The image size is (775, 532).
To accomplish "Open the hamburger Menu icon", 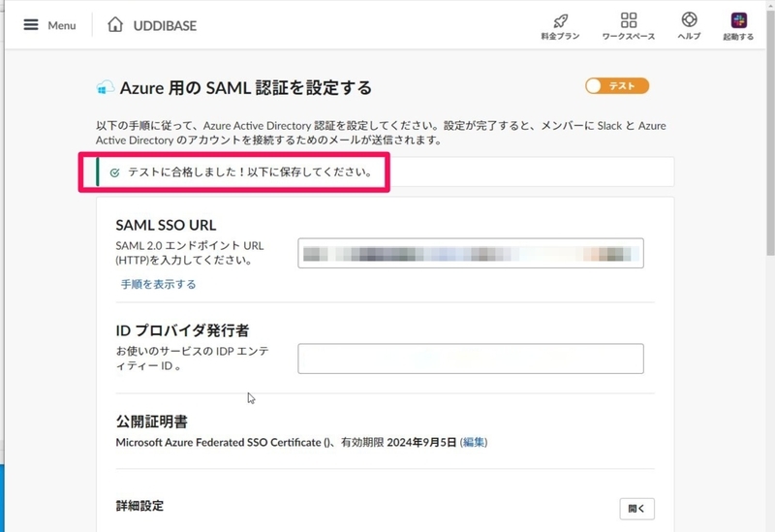I will tap(31, 25).
